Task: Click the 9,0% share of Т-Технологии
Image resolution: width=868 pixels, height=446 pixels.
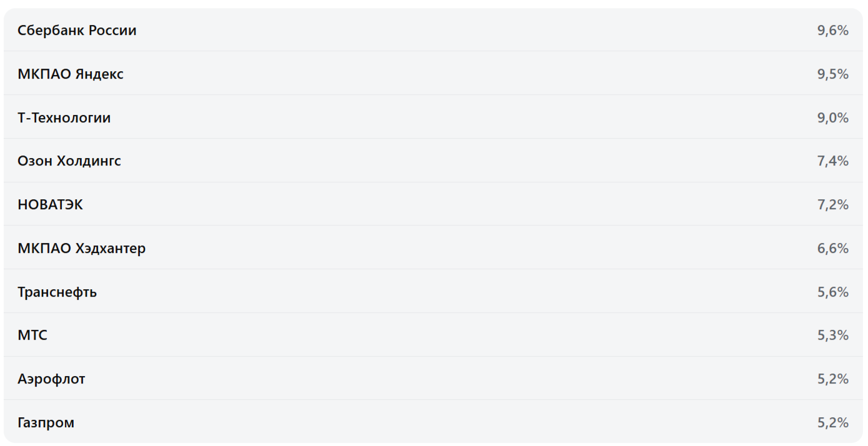Action: [832, 118]
